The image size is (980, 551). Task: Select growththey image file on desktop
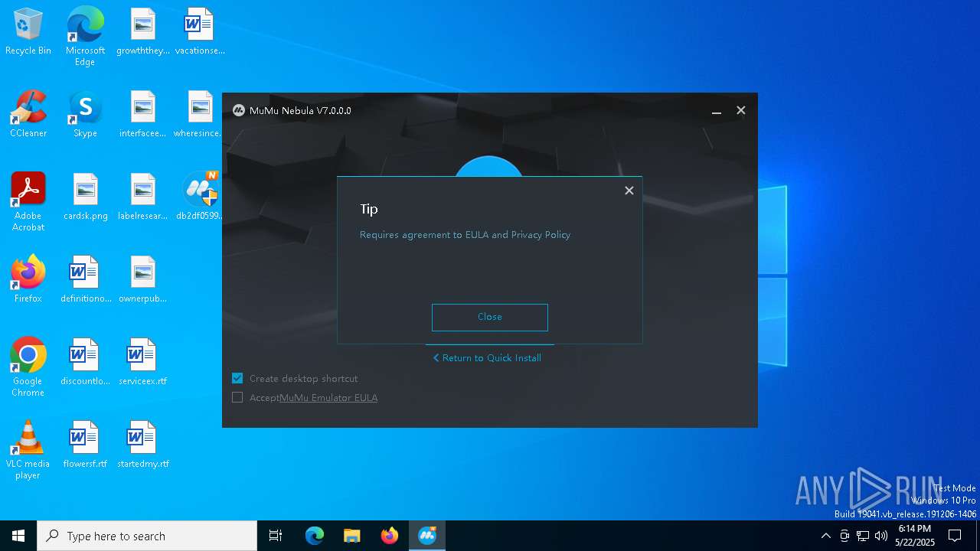(x=143, y=32)
